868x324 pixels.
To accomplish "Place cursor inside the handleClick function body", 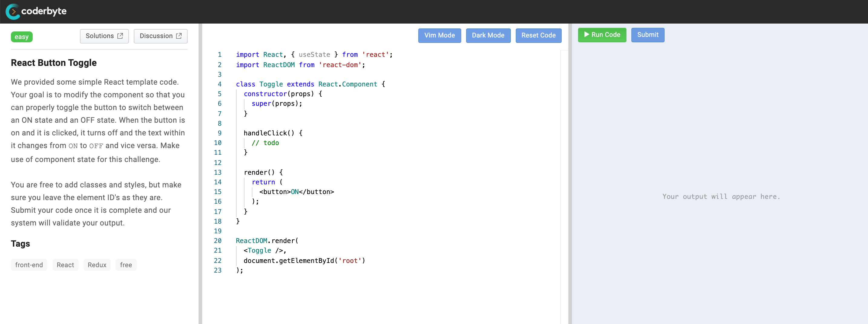I will 265,143.
